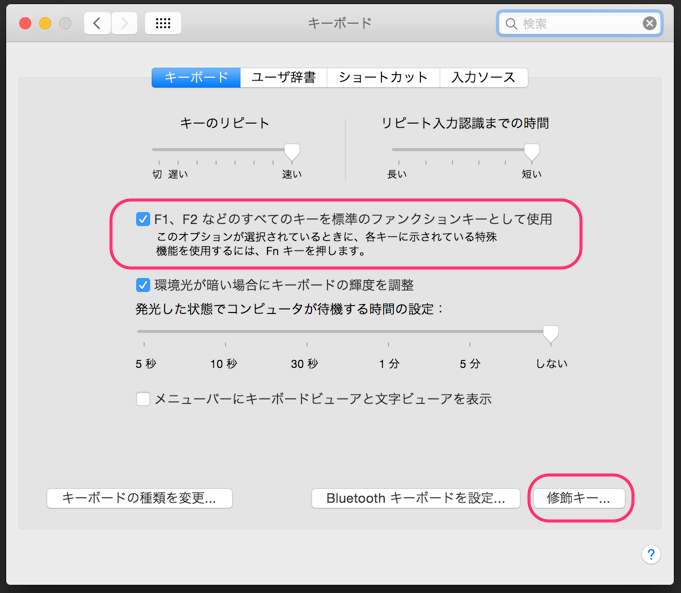Open Bluetooth キーボードを設定... button

click(x=416, y=498)
